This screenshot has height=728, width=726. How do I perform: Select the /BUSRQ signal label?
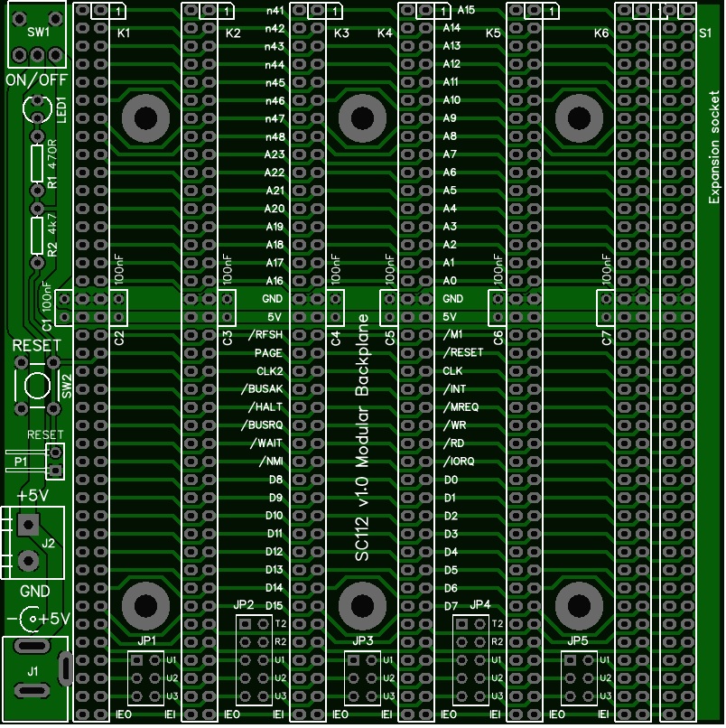[x=262, y=425]
